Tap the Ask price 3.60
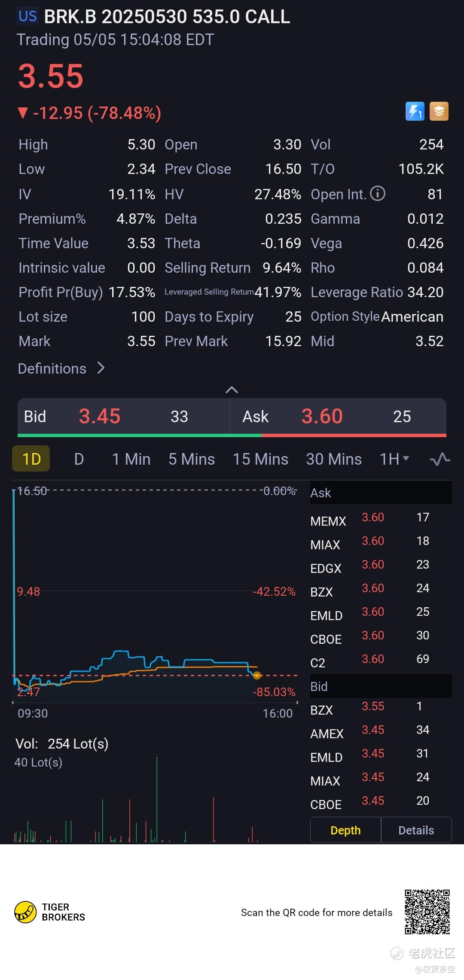The height and width of the screenshot is (980, 464). coord(322,416)
